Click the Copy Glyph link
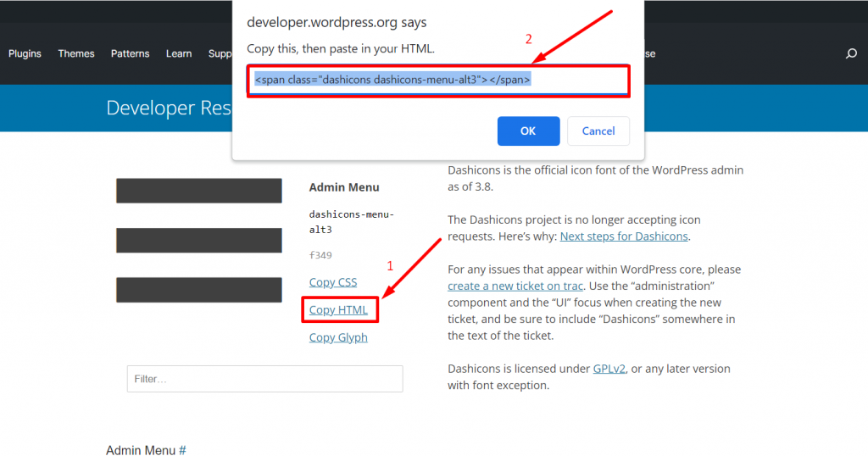 [x=338, y=337]
